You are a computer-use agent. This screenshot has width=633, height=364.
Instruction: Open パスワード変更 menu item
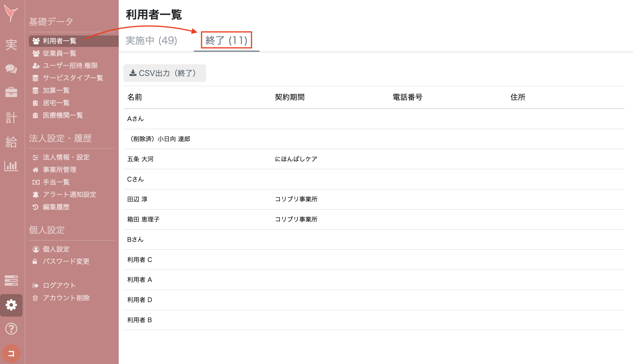tap(66, 261)
